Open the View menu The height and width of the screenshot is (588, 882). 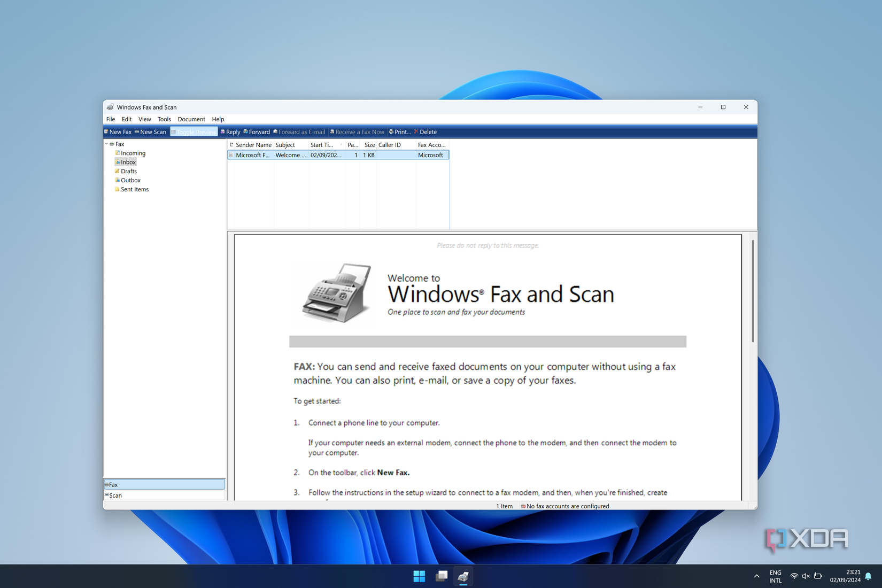(144, 119)
